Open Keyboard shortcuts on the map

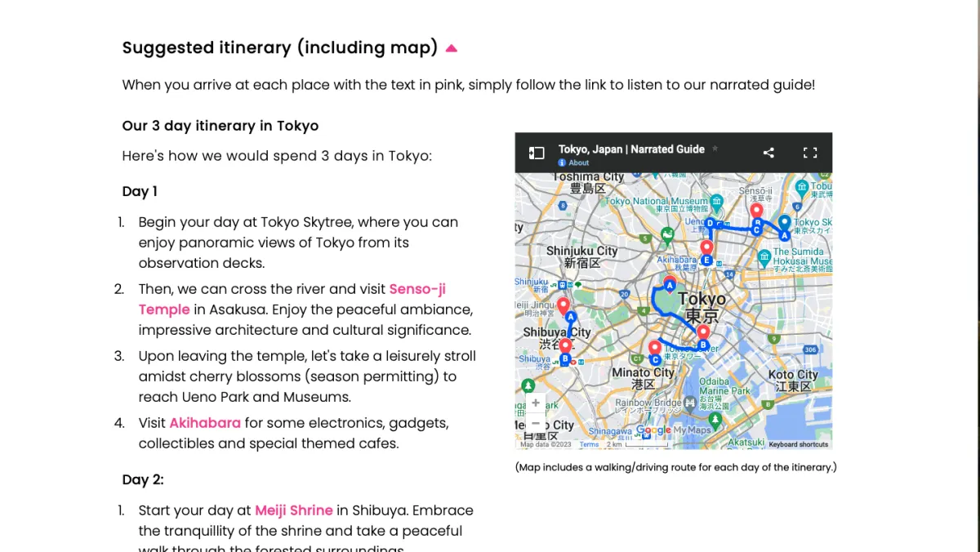799,445
